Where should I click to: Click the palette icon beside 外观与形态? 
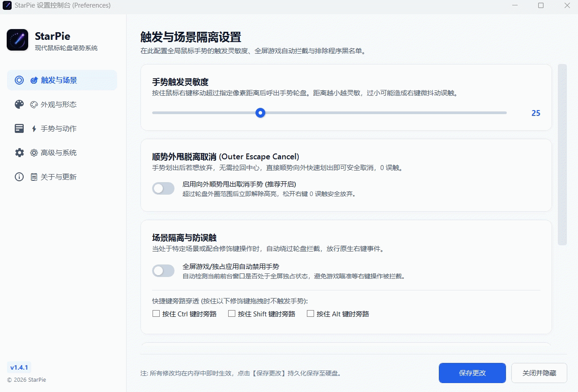[19, 104]
